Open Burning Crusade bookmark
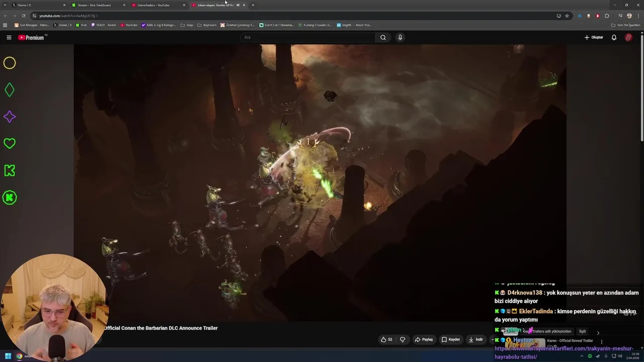This screenshot has width=644, height=362. coord(314,25)
